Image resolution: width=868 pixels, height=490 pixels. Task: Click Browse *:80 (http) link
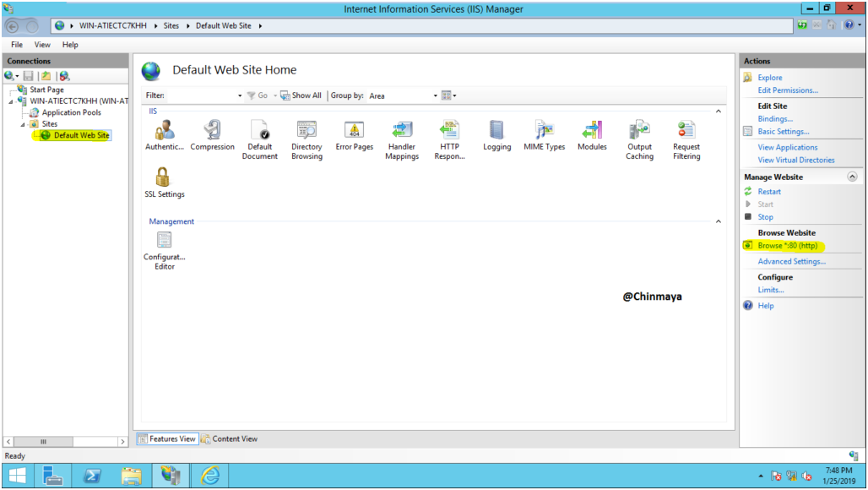pos(787,245)
